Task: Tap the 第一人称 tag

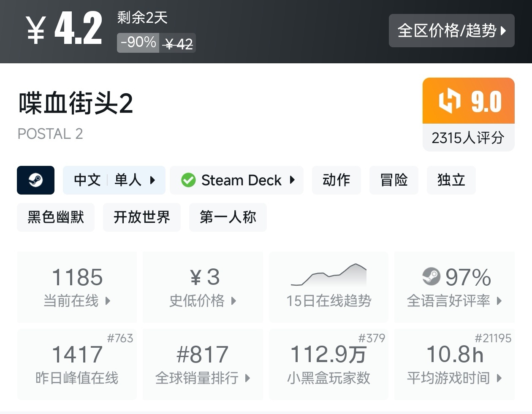Action: (228, 217)
